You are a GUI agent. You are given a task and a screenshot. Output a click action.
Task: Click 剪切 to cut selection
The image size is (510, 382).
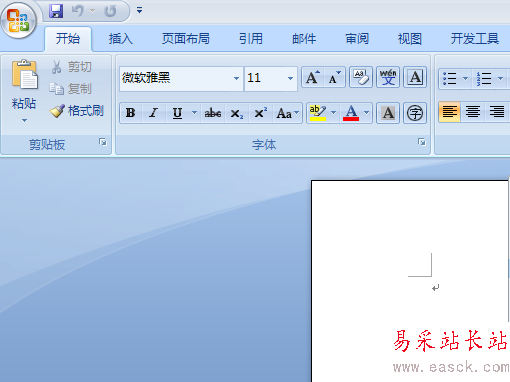[72, 67]
